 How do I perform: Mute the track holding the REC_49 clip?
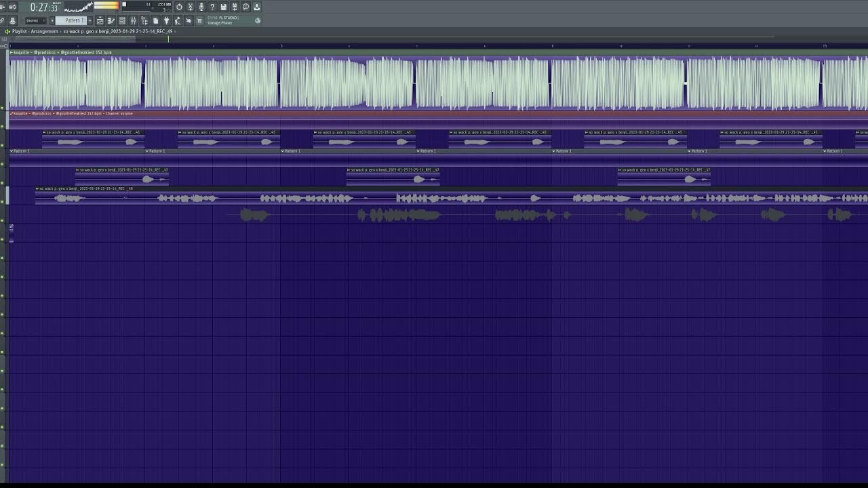[3, 201]
